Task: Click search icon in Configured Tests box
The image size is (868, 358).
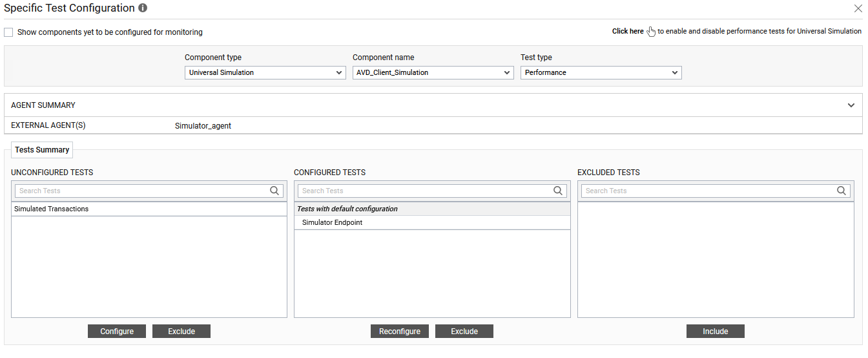Action: pos(558,191)
